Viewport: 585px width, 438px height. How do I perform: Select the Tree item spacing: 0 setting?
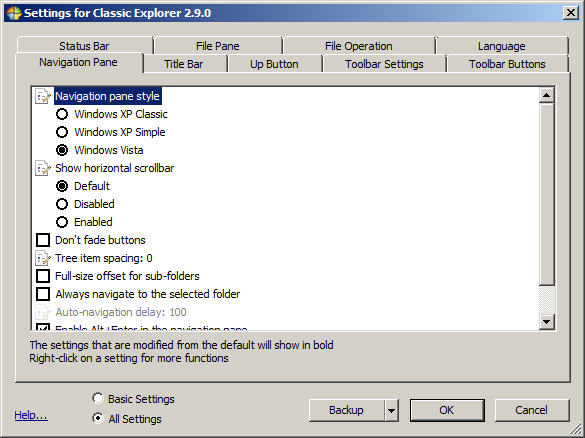coord(104,258)
